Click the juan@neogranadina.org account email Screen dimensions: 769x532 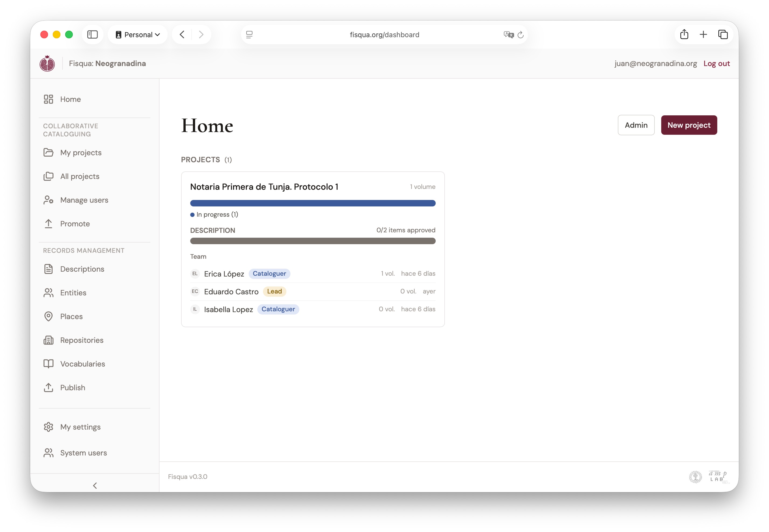(x=655, y=63)
